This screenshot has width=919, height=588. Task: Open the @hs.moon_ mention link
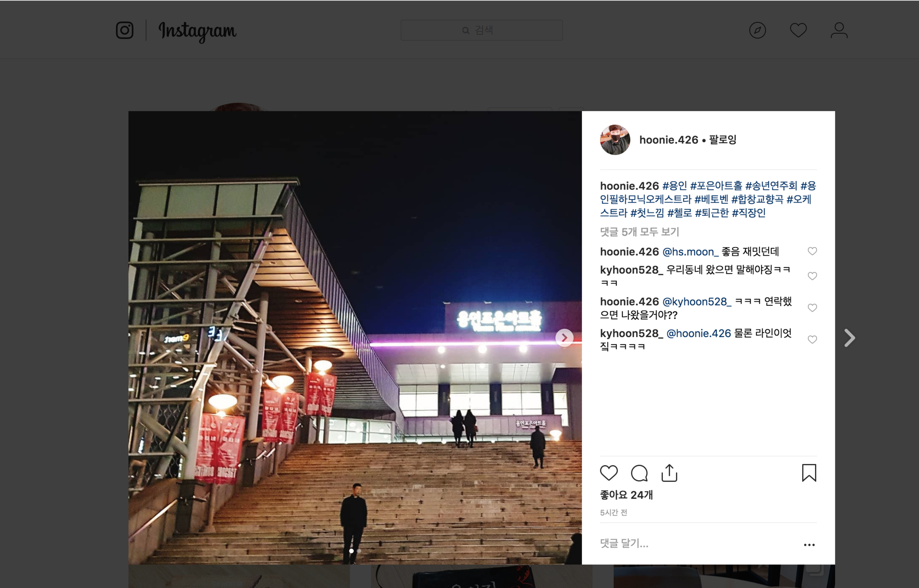click(690, 252)
